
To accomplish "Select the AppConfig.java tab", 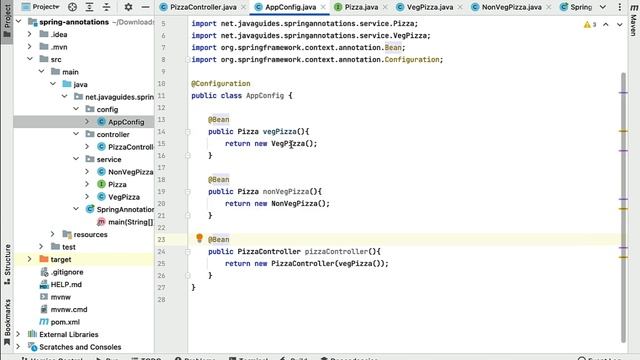I will coord(291,7).
